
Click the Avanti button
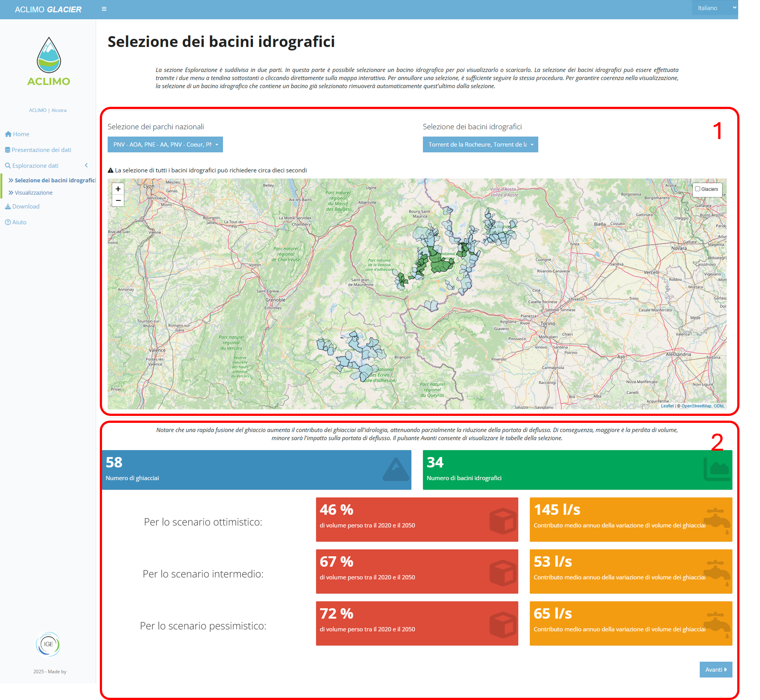click(x=715, y=669)
